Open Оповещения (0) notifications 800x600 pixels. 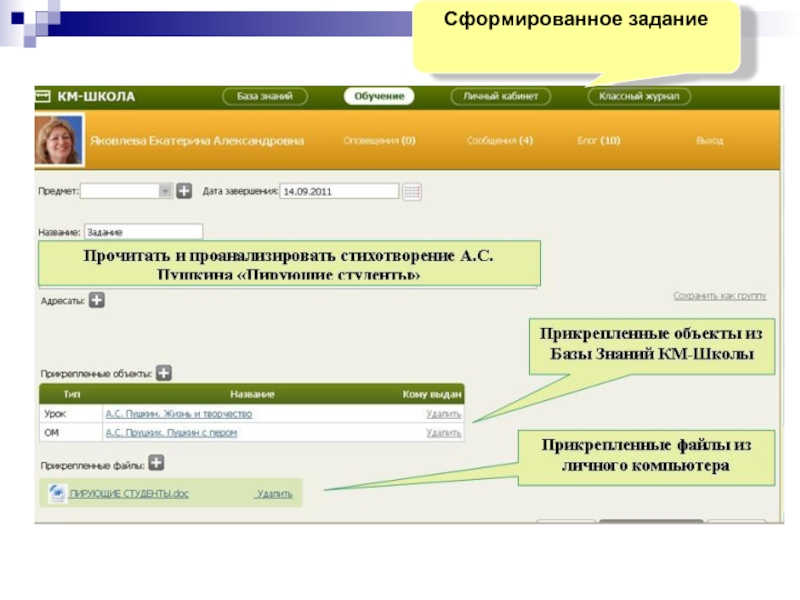click(x=379, y=140)
